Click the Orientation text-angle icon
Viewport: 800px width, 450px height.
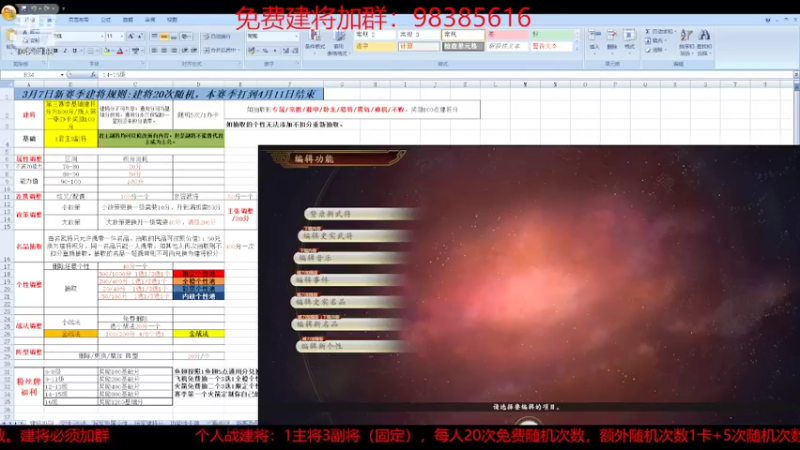point(185,36)
